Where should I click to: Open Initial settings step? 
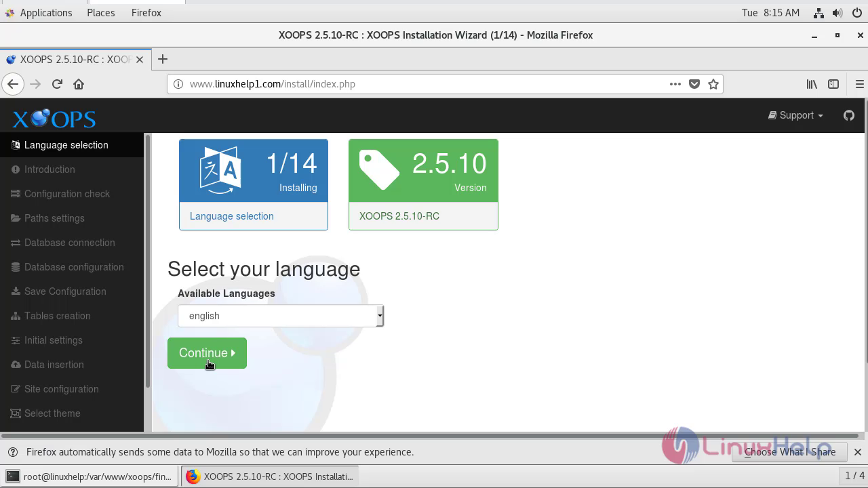pyautogui.click(x=72, y=340)
